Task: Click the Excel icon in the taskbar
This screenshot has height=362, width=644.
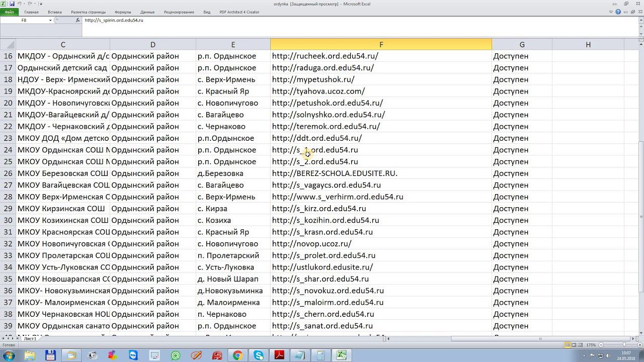Action: coord(341,355)
